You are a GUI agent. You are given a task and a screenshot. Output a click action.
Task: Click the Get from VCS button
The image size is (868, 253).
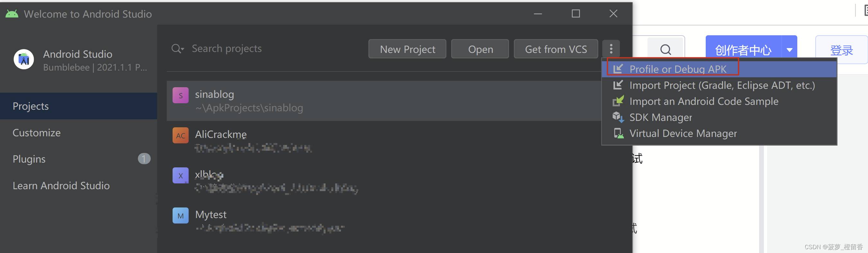coord(556,49)
